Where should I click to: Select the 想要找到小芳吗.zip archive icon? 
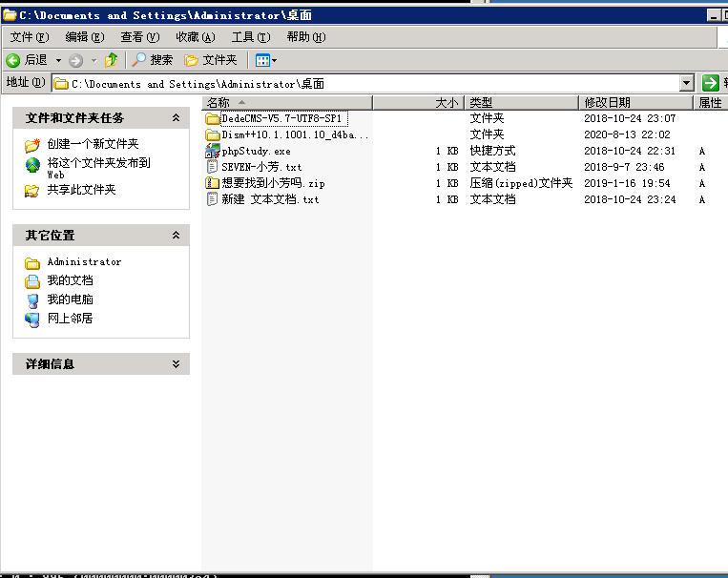pos(213,183)
